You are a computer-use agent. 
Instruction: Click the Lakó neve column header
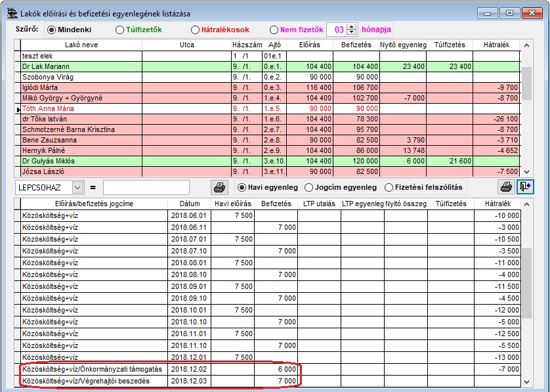click(81, 45)
